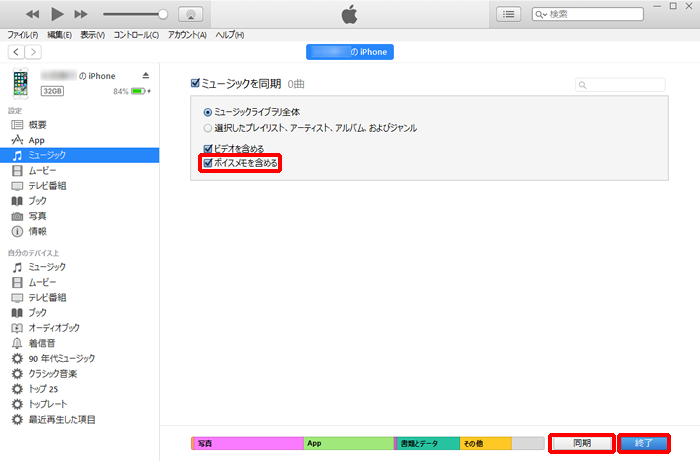Eject the iPhone using the eject icon
700x461 pixels.
pos(146,75)
